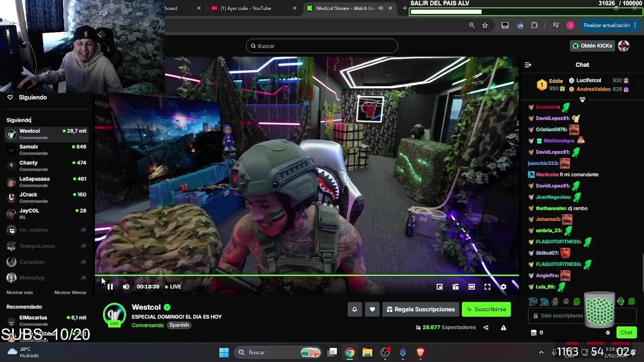Image resolution: width=644 pixels, height=362 pixels.
Task: Open browser extensions puzzle icon
Action: tap(534, 25)
